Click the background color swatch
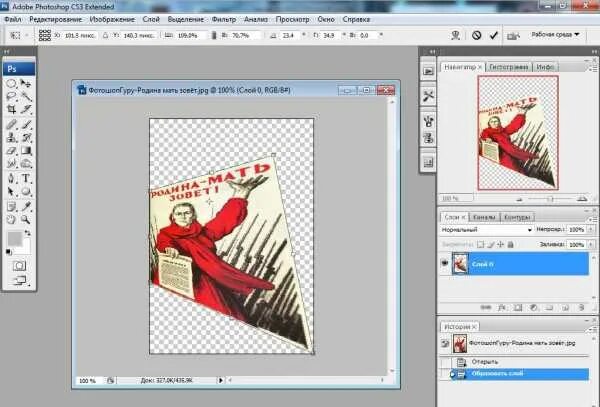The width and height of the screenshot is (600, 407). coord(25,247)
